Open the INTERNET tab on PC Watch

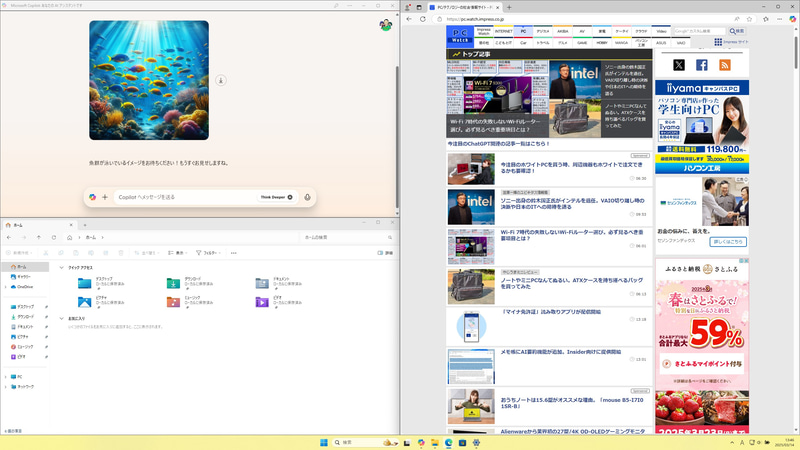tap(504, 31)
